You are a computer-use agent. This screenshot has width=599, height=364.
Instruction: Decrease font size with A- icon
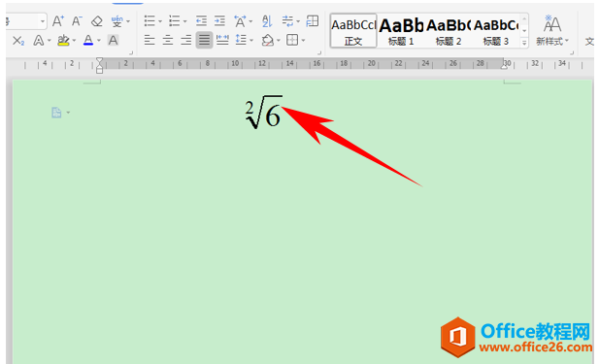(x=77, y=21)
